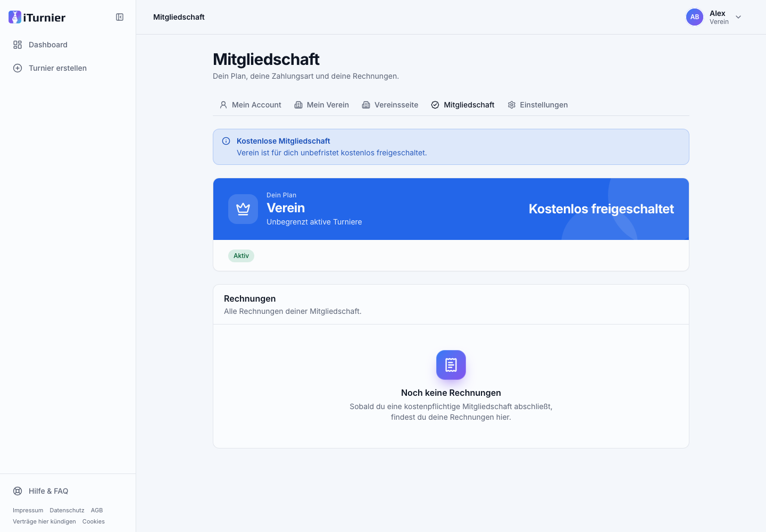
Task: Switch to the Mein Verein tab
Action: [x=322, y=105]
